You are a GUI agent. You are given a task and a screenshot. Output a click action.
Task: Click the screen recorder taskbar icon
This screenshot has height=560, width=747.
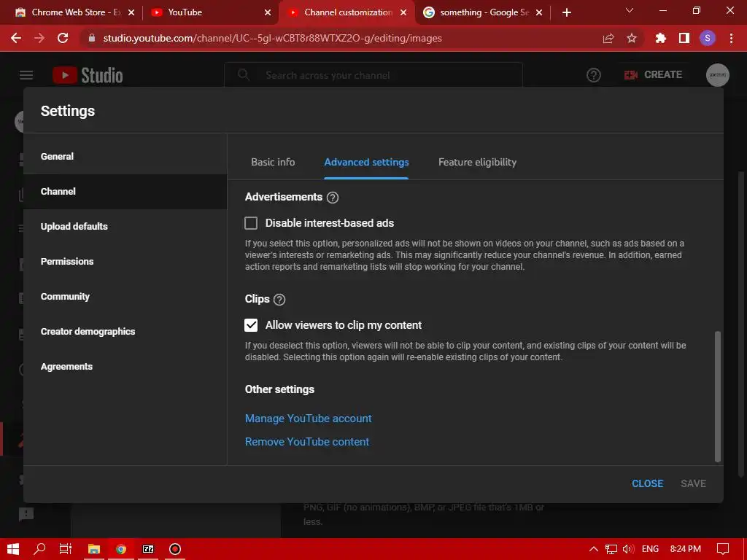pyautogui.click(x=175, y=549)
